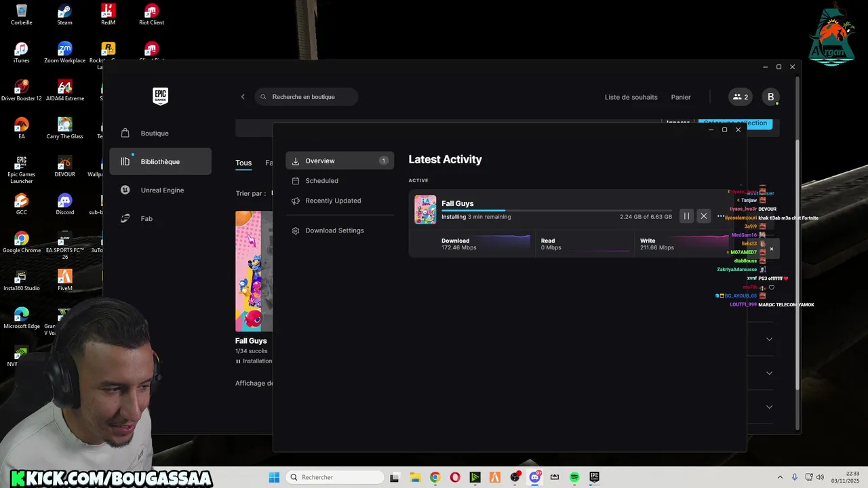Dismiss the notification with small X
Viewport: 868px width, 488px height.
click(771, 249)
